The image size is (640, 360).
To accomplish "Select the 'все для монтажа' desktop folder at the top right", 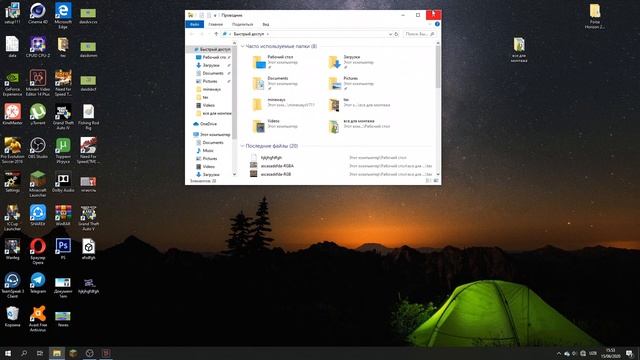I will coord(519,50).
